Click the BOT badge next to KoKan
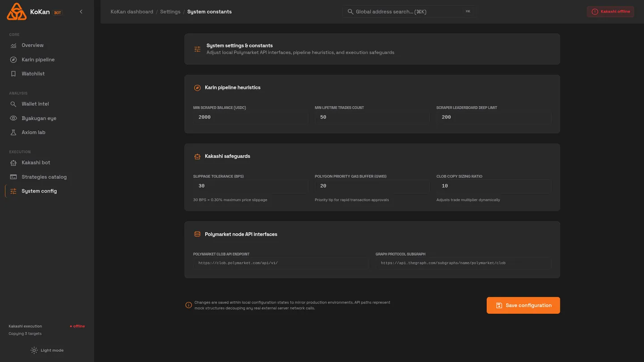This screenshot has width=644, height=362. (x=58, y=13)
